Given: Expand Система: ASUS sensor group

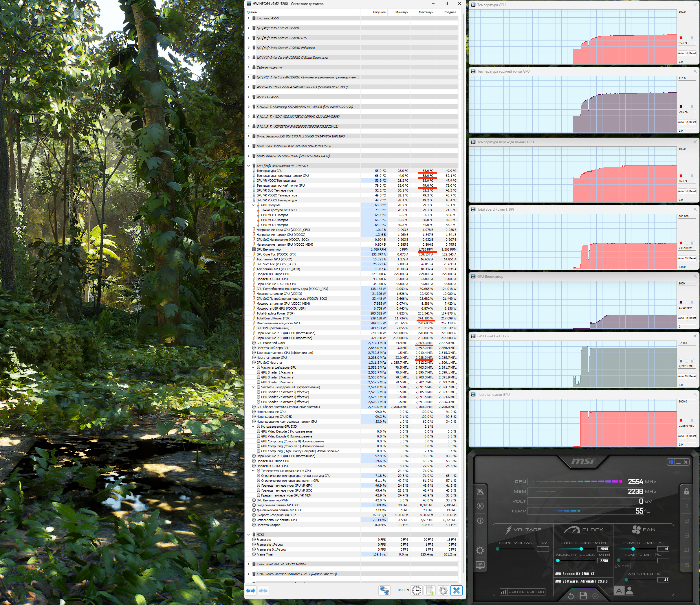Looking at the screenshot, I should [x=249, y=18].
